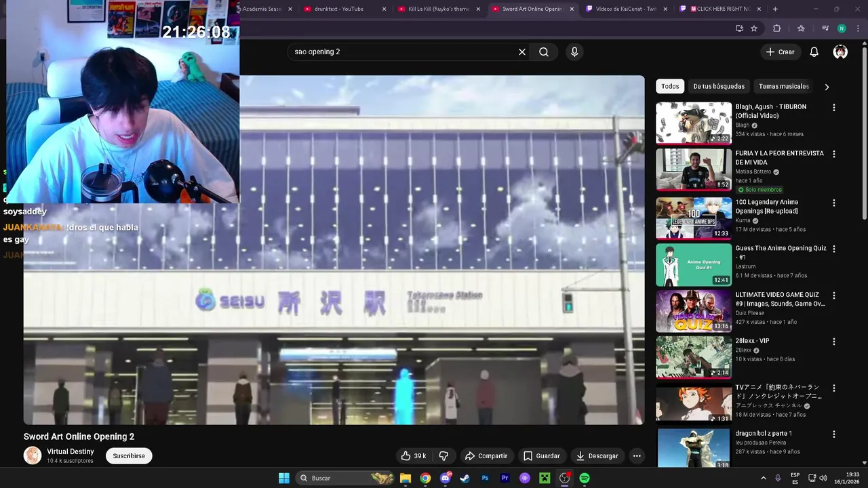Open the Guess The Anime Opening Quiz thumbnail
868x488 pixels.
coord(694,264)
